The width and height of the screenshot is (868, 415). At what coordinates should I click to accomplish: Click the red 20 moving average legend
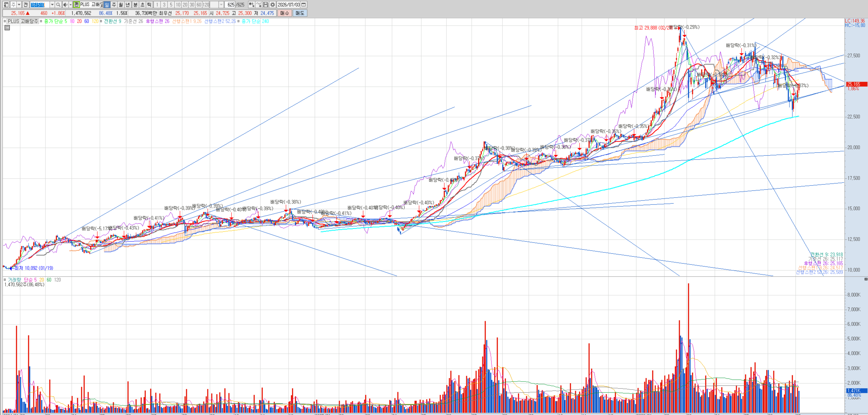[79, 21]
